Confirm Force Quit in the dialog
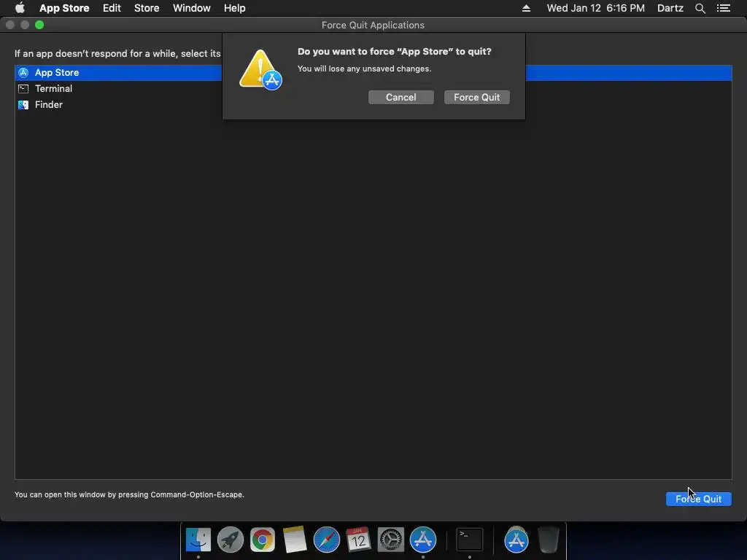 point(476,97)
